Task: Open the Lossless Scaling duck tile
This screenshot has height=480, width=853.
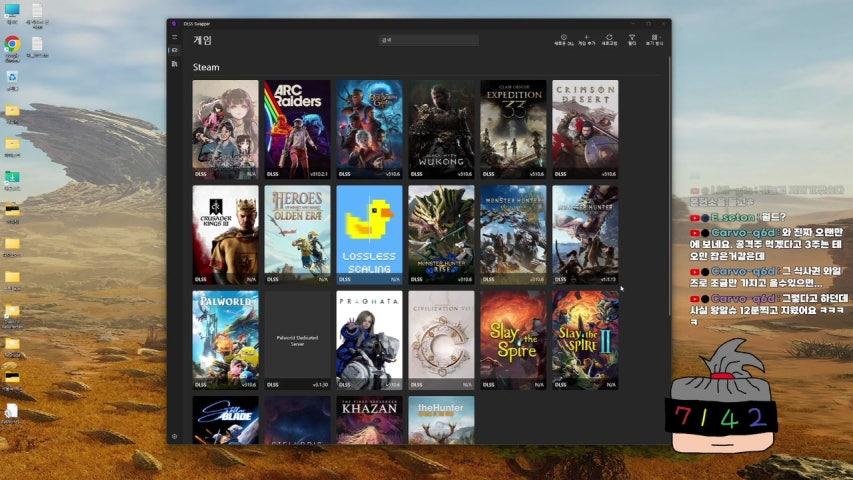Action: [369, 235]
